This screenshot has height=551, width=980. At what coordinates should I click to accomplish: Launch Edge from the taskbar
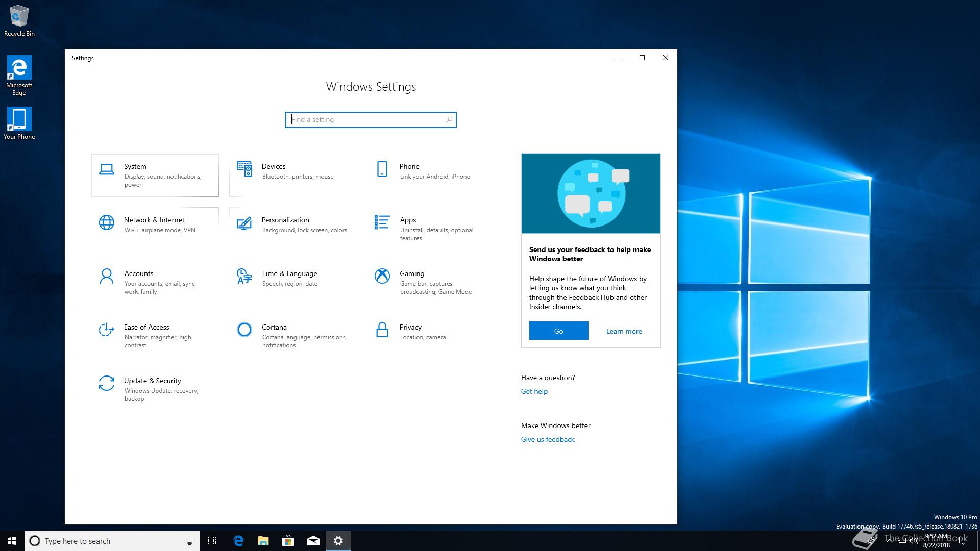coord(238,541)
